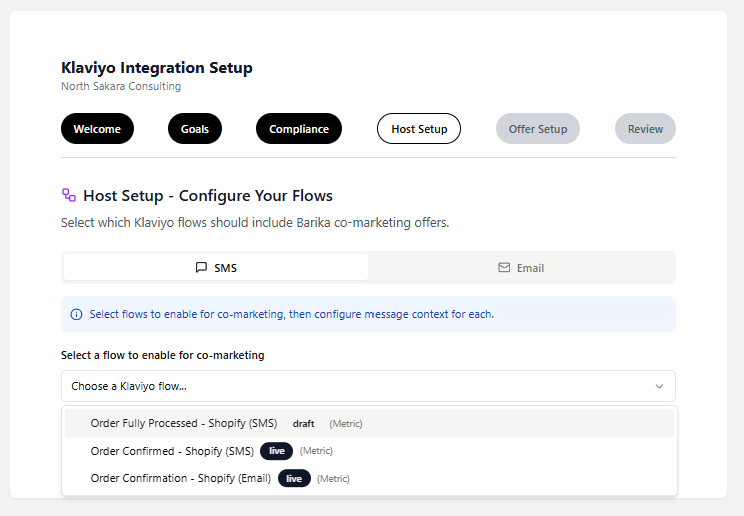Click the SMS speech bubble icon

(x=201, y=268)
